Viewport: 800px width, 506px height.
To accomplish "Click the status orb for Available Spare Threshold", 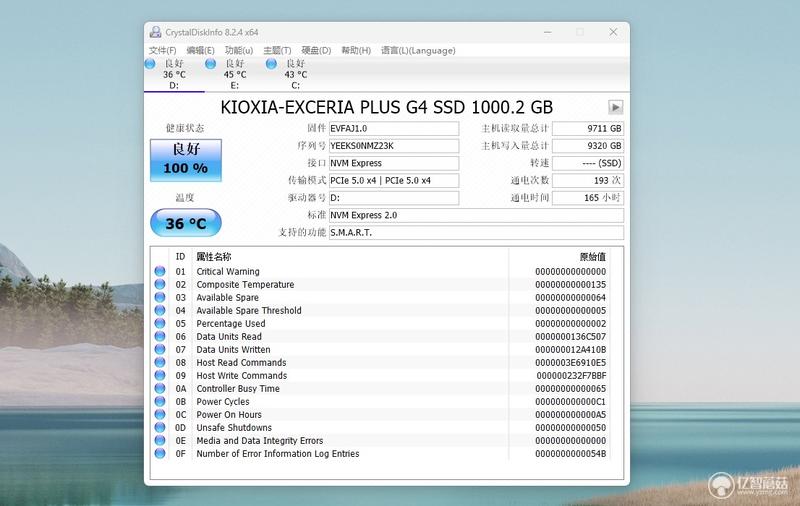I will point(160,310).
